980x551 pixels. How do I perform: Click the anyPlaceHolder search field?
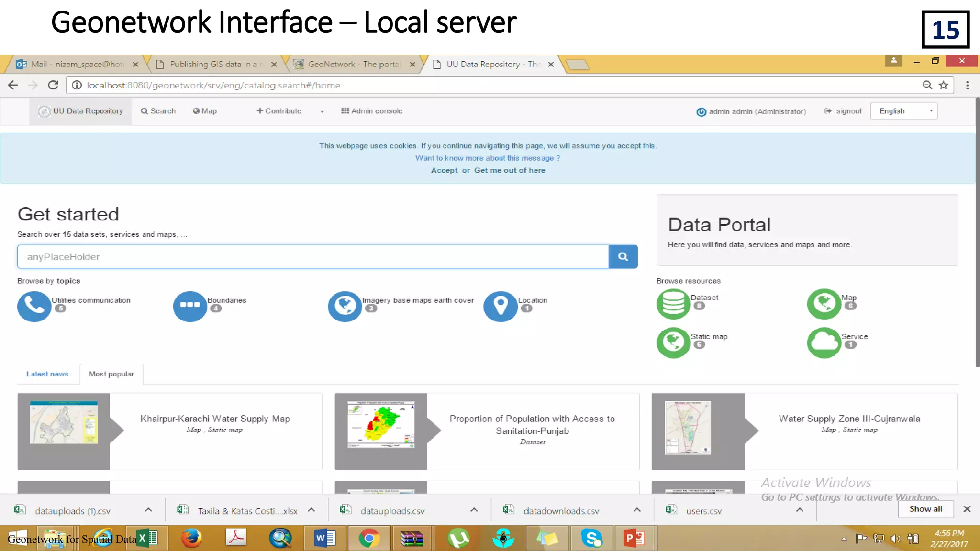(x=313, y=256)
